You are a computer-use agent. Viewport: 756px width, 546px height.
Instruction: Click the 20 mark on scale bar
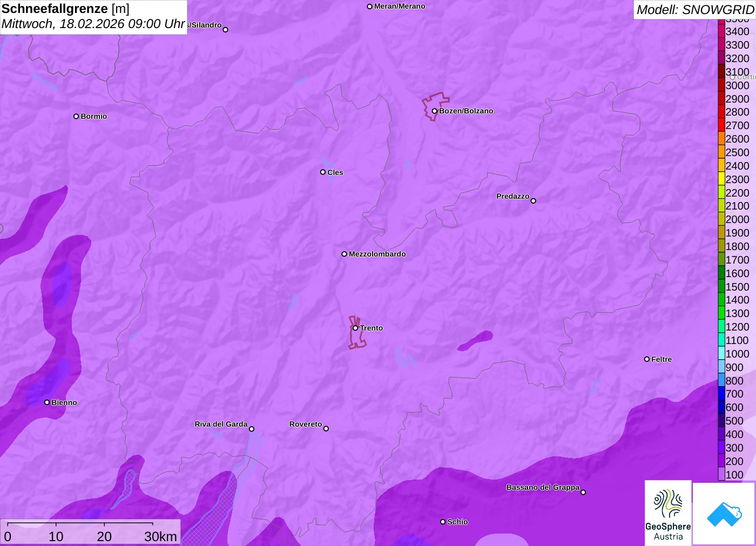104,536
